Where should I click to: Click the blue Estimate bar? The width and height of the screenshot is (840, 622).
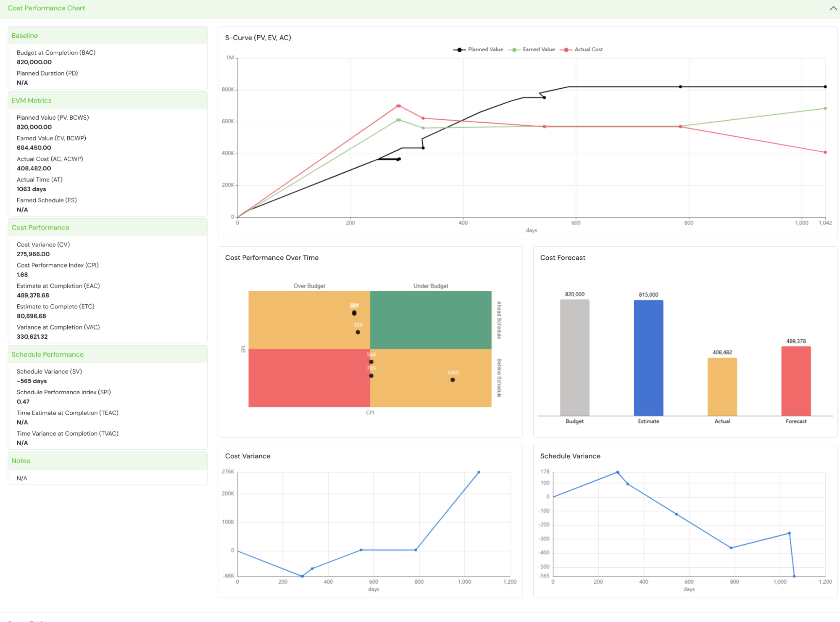click(648, 357)
